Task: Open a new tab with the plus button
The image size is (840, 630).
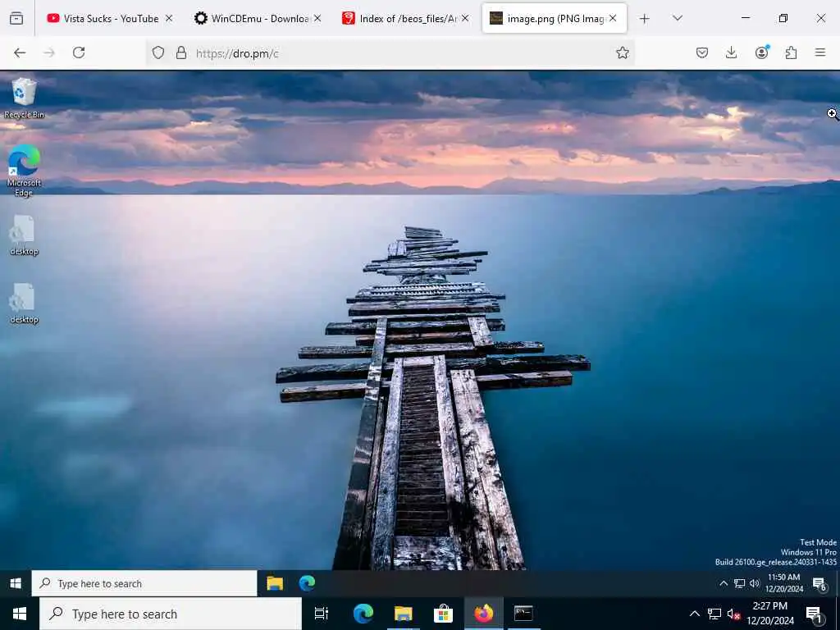Action: point(645,18)
